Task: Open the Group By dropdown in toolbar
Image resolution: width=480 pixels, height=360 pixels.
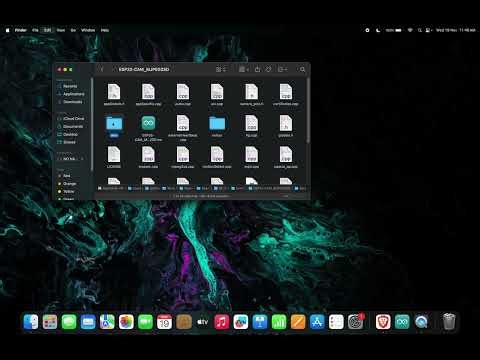Action: (244, 69)
